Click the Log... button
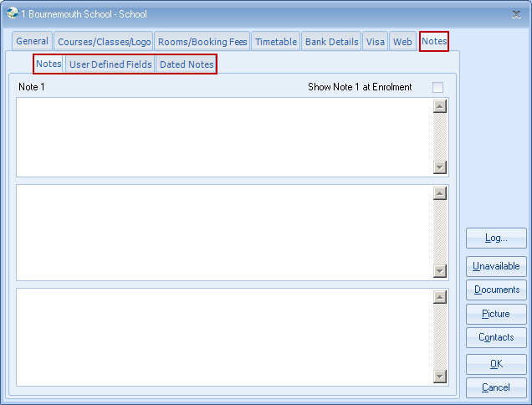The image size is (532, 405). click(496, 238)
